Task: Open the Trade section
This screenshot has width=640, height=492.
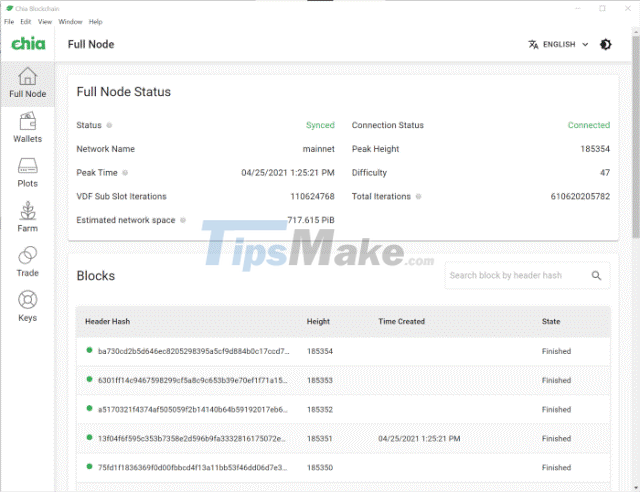Action: click(x=27, y=262)
